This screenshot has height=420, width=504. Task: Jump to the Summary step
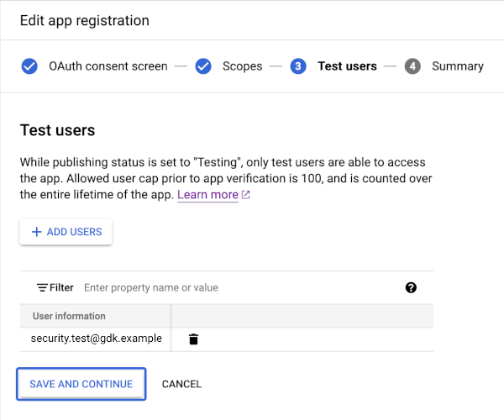[457, 66]
